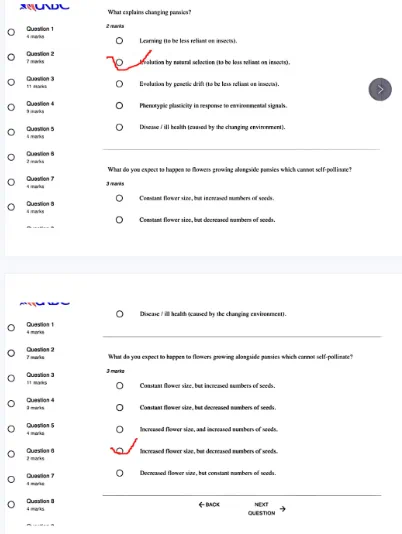Click the circle marker beside top Question 6
Viewport: 402px width, 534px height.
[11, 157]
